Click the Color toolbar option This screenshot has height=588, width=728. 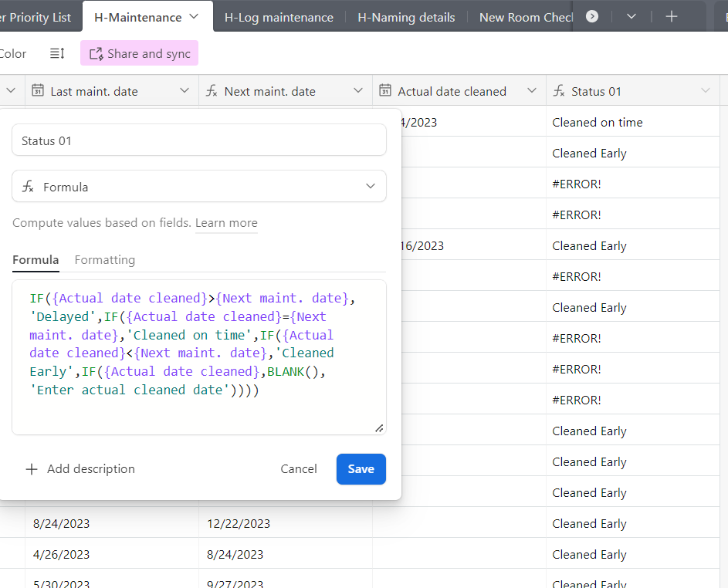pos(13,54)
